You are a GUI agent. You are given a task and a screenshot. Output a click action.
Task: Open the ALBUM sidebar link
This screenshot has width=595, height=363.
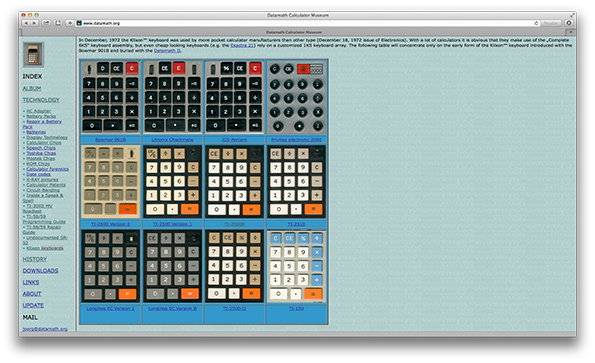32,88
